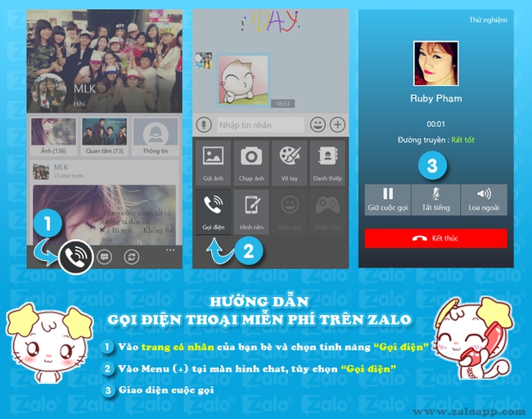This screenshot has height=419, width=532.
Task: Hold the call with Giữ cuộc gọi
Action: click(388, 200)
